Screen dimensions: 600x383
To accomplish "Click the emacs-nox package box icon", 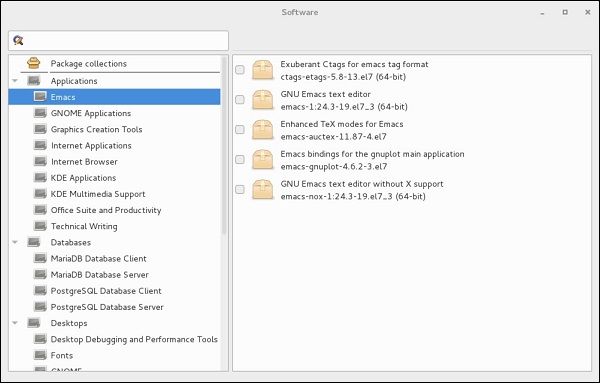I will click(x=262, y=189).
